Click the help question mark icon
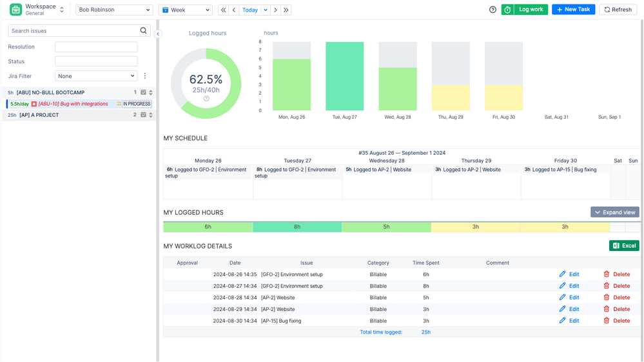Image resolution: width=644 pixels, height=362 pixels. [493, 10]
